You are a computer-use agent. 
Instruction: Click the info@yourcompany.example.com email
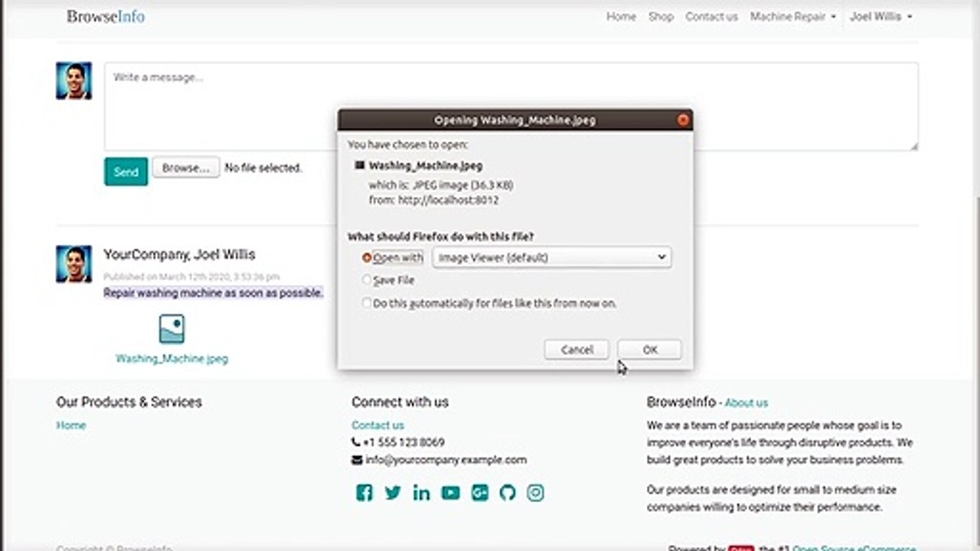(x=446, y=460)
